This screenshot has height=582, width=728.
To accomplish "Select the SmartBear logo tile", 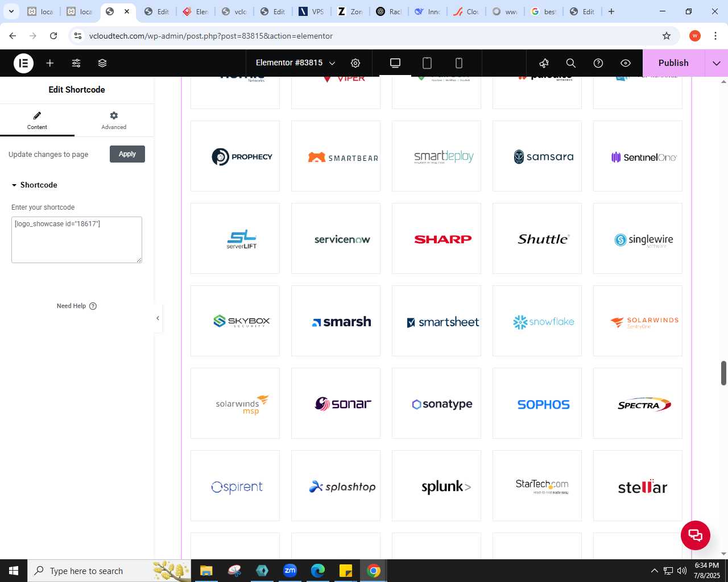I will pos(336,156).
